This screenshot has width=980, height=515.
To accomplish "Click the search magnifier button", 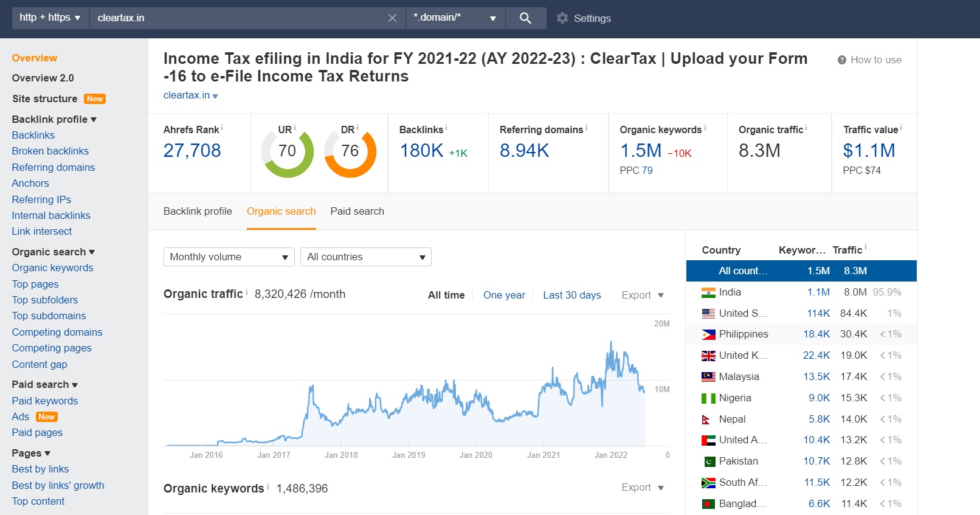I will [525, 18].
